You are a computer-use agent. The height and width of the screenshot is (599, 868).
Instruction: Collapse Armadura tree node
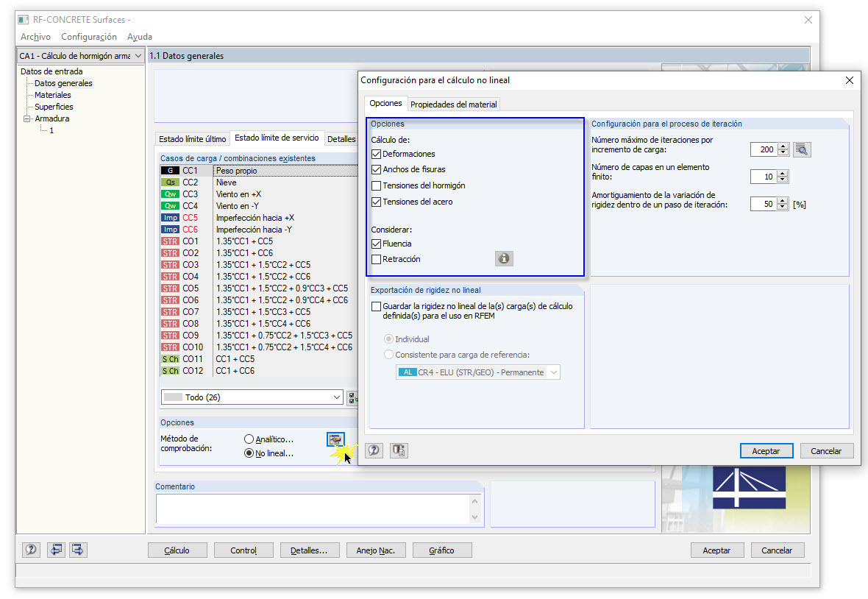pyautogui.click(x=26, y=118)
